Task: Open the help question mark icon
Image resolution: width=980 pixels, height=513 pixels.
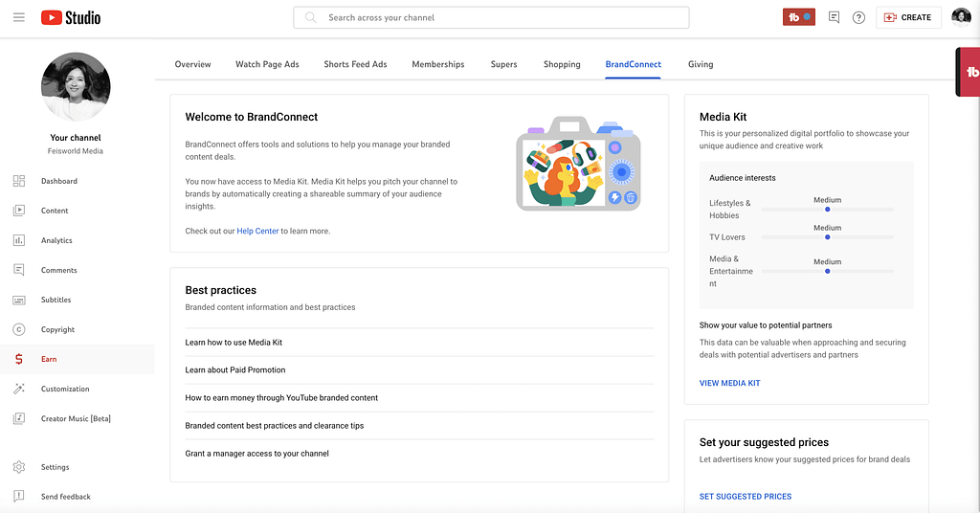Action: click(858, 17)
